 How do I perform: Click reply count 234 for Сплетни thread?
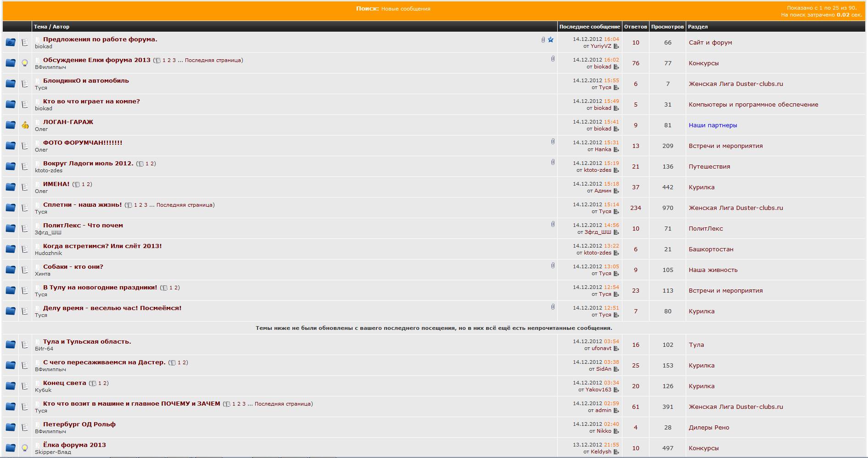[x=635, y=208]
